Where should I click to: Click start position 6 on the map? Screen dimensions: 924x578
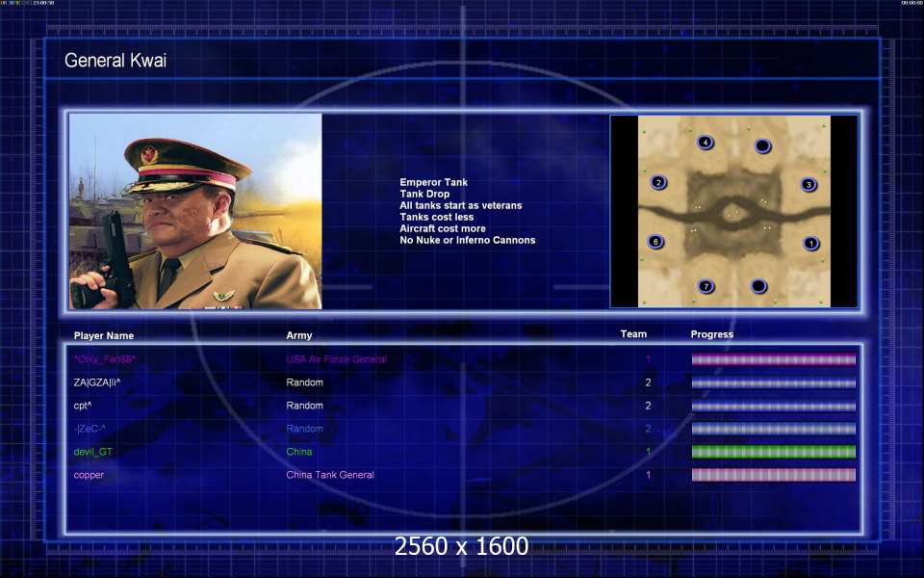655,242
